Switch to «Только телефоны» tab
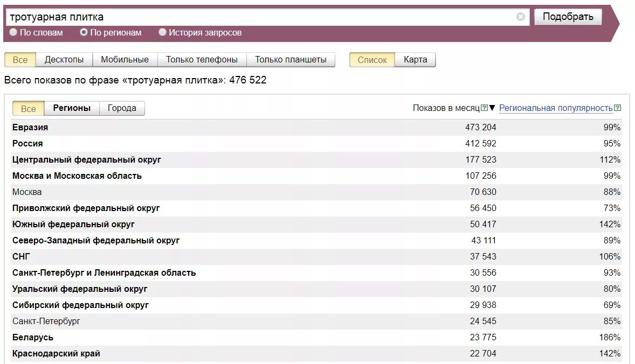 [201, 59]
